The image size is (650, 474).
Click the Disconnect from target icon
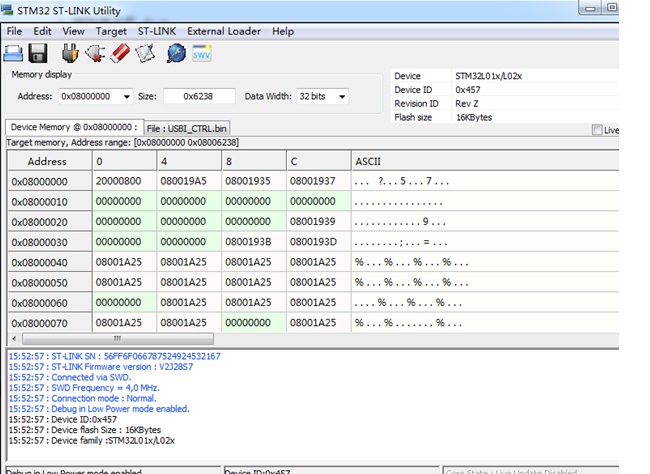(95, 53)
